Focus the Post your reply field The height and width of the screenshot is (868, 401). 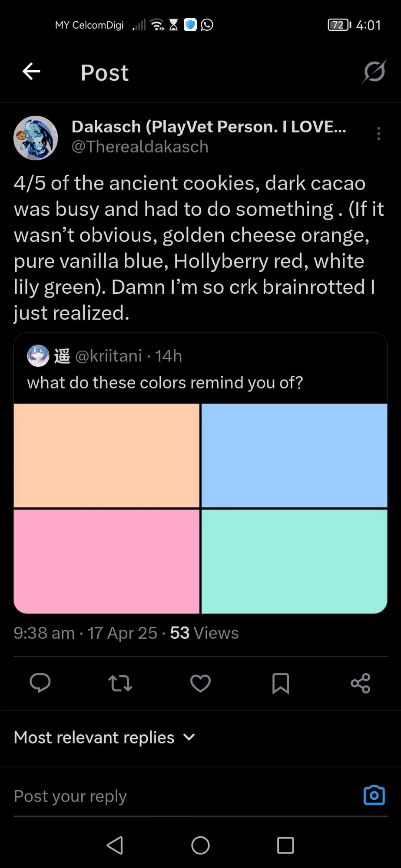[x=174, y=796]
